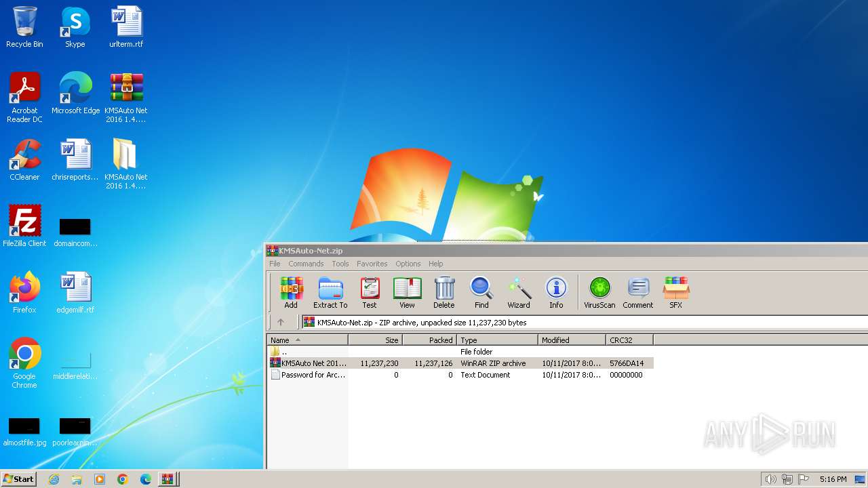Viewport: 868px width, 488px height.
Task: Click the 5:16 PM taskbar clock
Action: (x=833, y=479)
